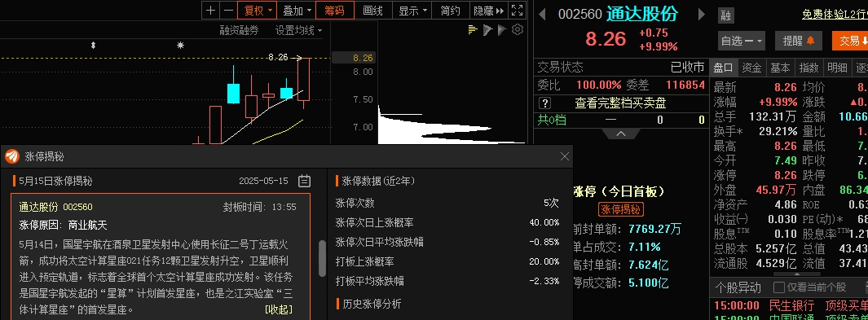Image resolution: width=868 pixels, height=320 pixels.
Task: Open fullscreen chart view icon
Action: tap(517, 10)
